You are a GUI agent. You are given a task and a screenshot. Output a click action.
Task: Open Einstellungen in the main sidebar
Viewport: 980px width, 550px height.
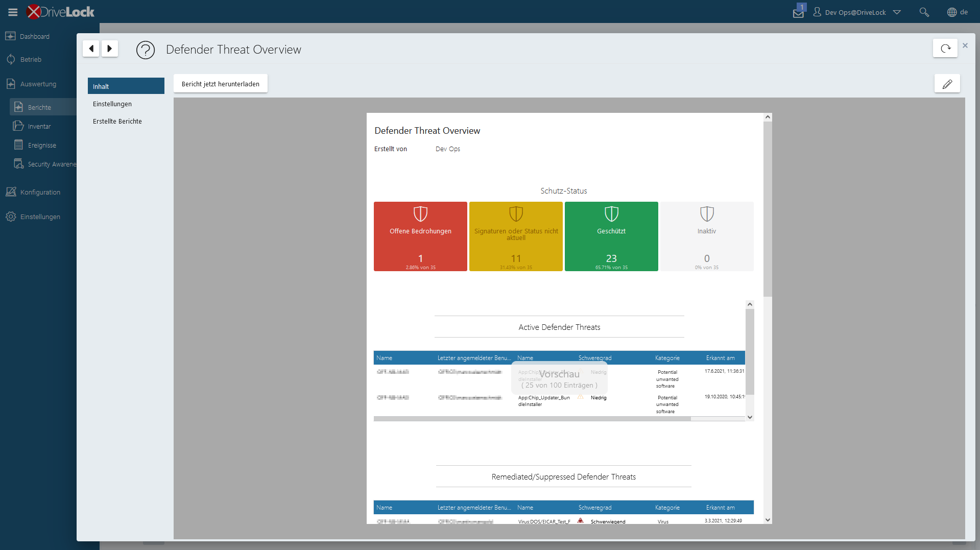pos(40,217)
